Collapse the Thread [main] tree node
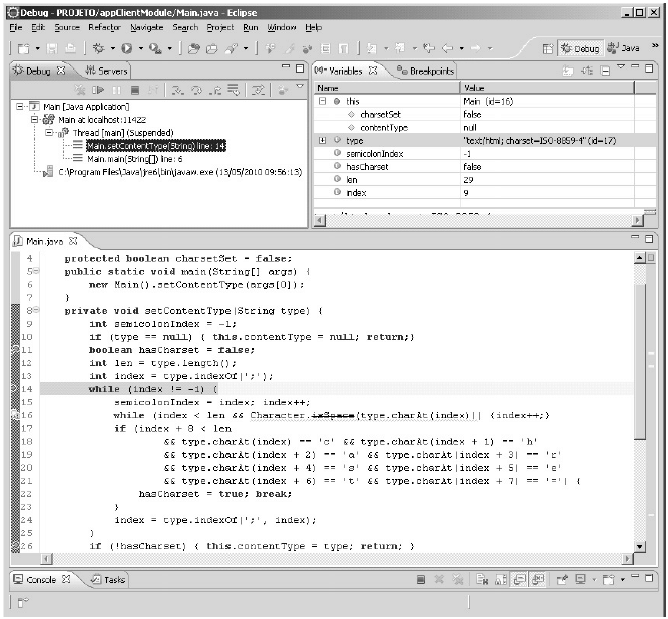The height and width of the screenshot is (619, 668). (49, 132)
